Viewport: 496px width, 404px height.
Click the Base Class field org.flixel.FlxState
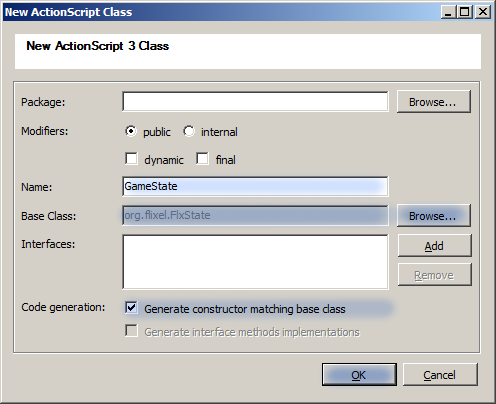pos(255,215)
